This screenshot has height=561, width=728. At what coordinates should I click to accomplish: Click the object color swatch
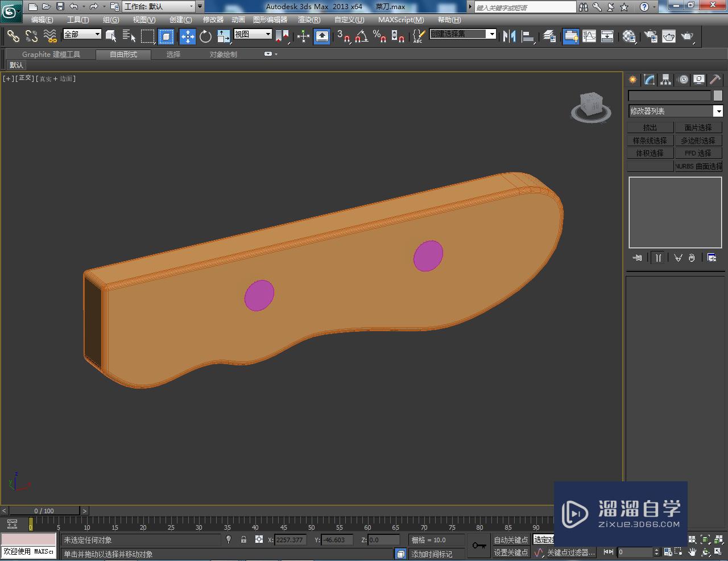[x=718, y=96]
